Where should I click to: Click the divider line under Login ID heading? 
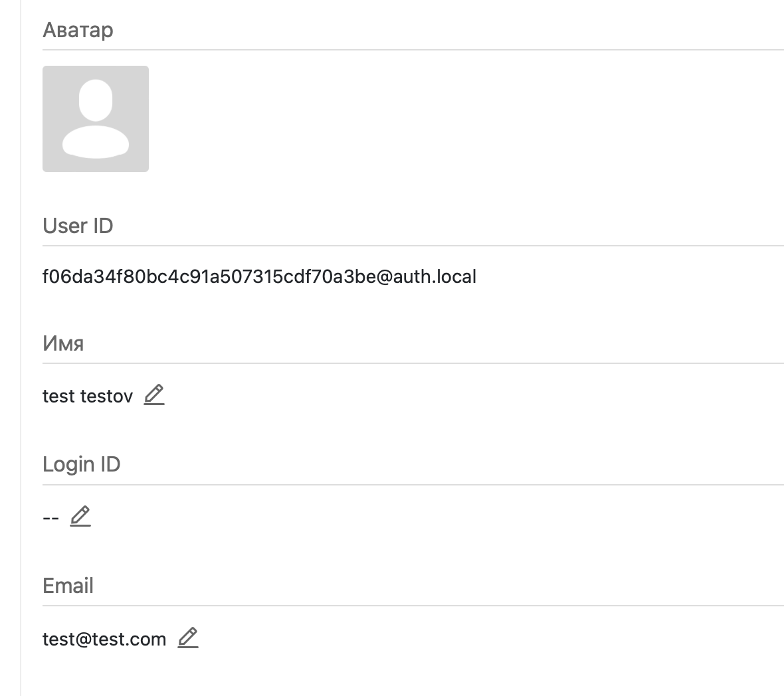[413, 485]
